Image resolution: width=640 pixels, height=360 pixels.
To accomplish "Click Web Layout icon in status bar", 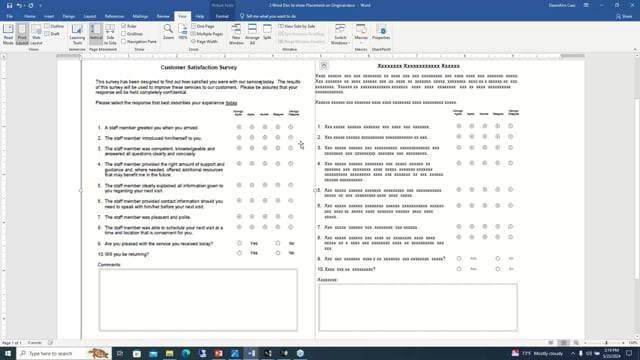I will pos(576,343).
